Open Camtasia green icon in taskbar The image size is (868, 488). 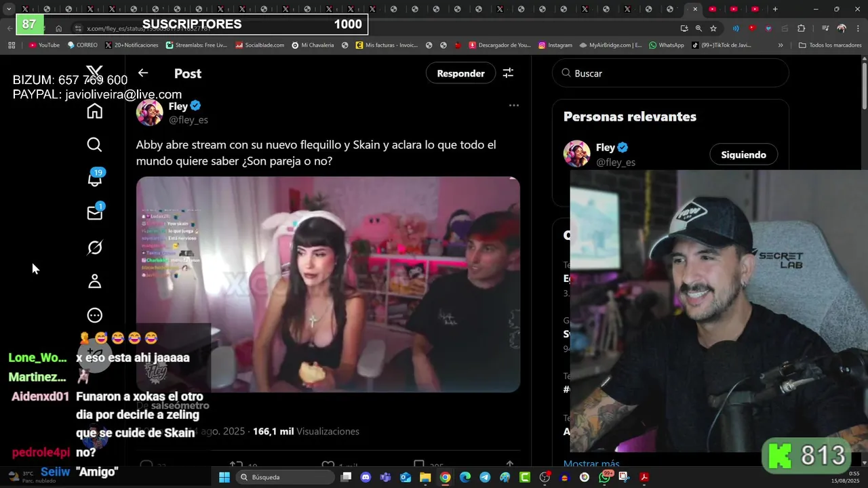pos(525,477)
